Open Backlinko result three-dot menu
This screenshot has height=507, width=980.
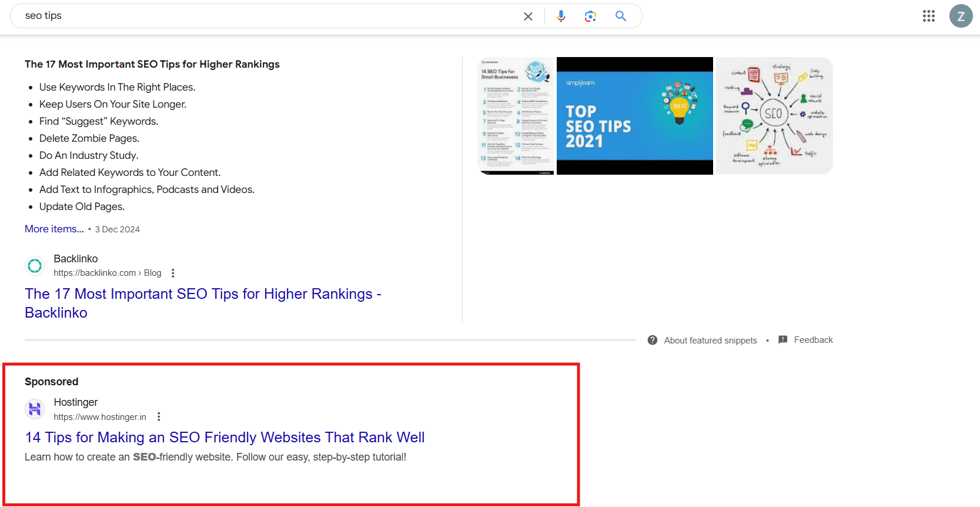[x=173, y=273]
